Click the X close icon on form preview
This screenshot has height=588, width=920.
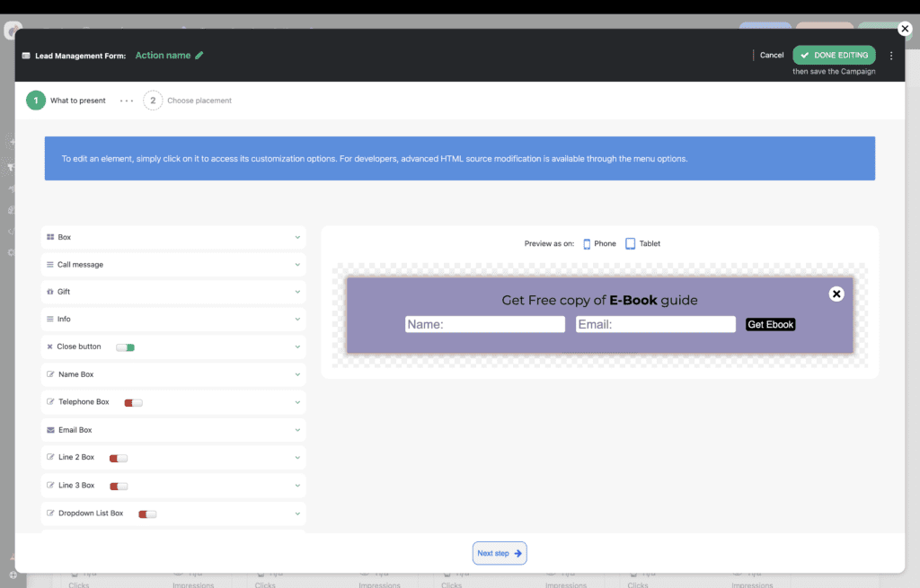coord(836,294)
